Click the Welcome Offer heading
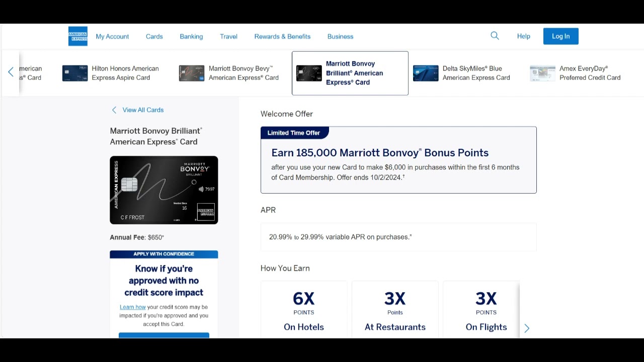Image resolution: width=644 pixels, height=362 pixels. (287, 114)
